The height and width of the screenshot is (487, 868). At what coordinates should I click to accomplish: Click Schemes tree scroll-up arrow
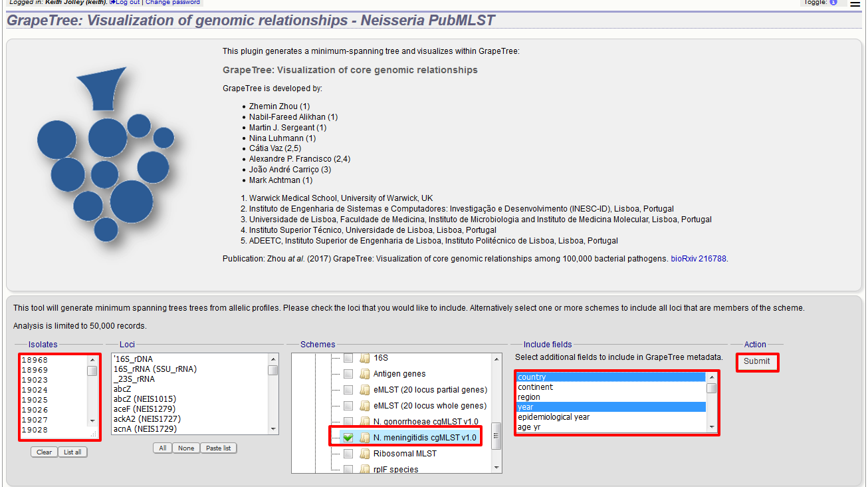pyautogui.click(x=496, y=359)
